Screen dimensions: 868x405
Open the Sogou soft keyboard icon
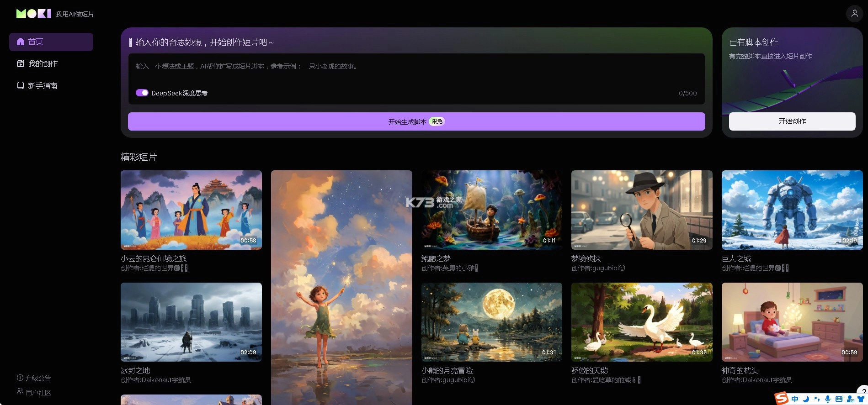(839, 399)
